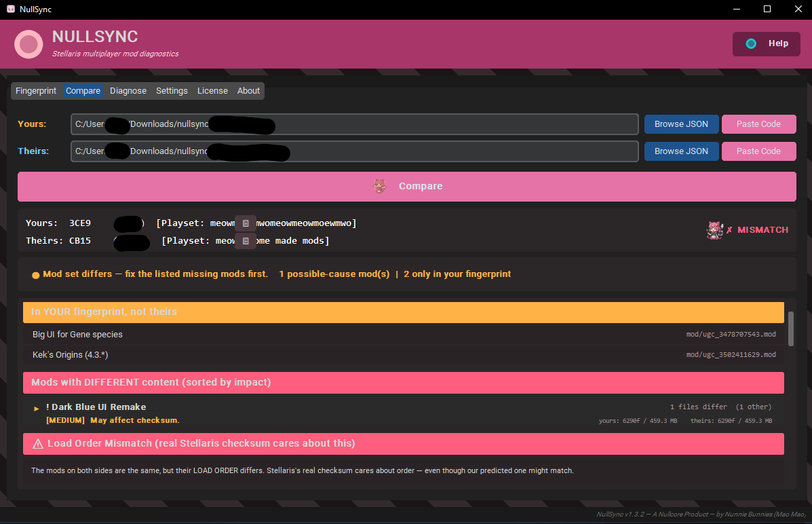Click the mascot icon beside MISMATCH
Screen dimensions: 812x524
coord(714,229)
